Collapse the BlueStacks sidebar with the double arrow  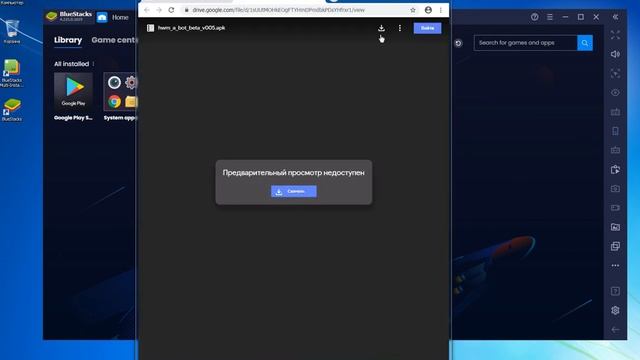tap(615, 17)
